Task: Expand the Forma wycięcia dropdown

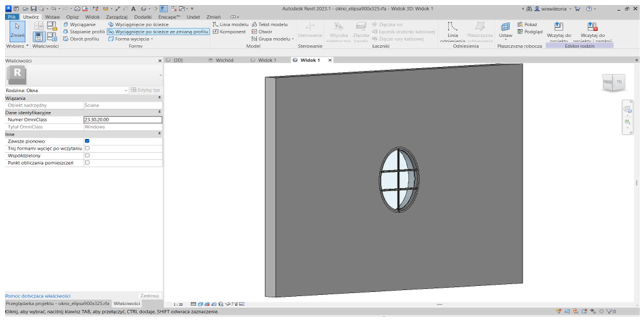Action: tap(152, 39)
